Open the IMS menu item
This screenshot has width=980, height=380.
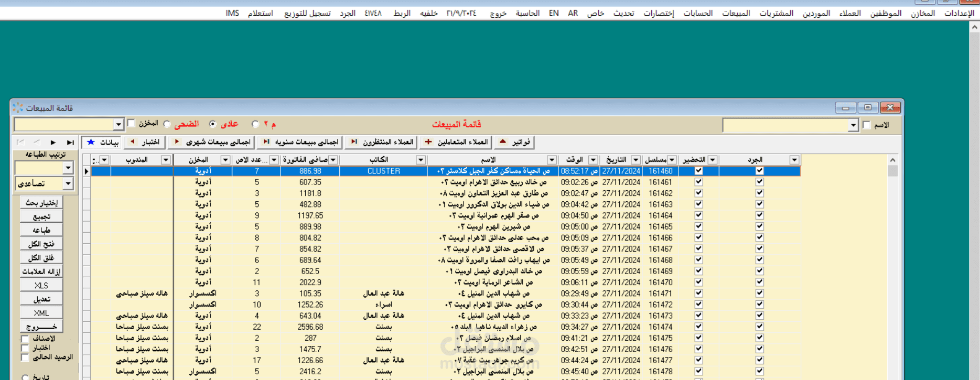(232, 13)
